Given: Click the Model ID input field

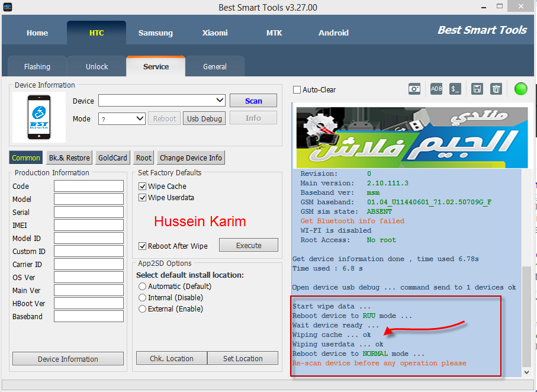Looking at the screenshot, I should [89, 238].
